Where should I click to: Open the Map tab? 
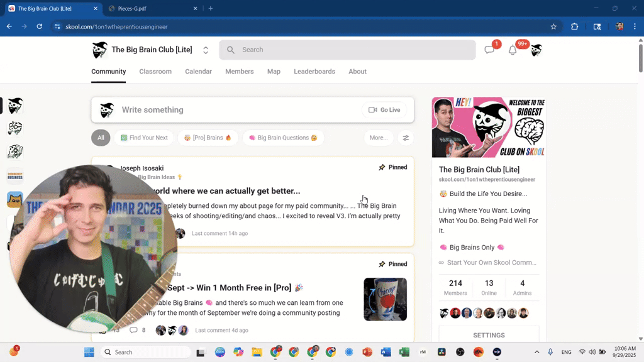click(274, 72)
